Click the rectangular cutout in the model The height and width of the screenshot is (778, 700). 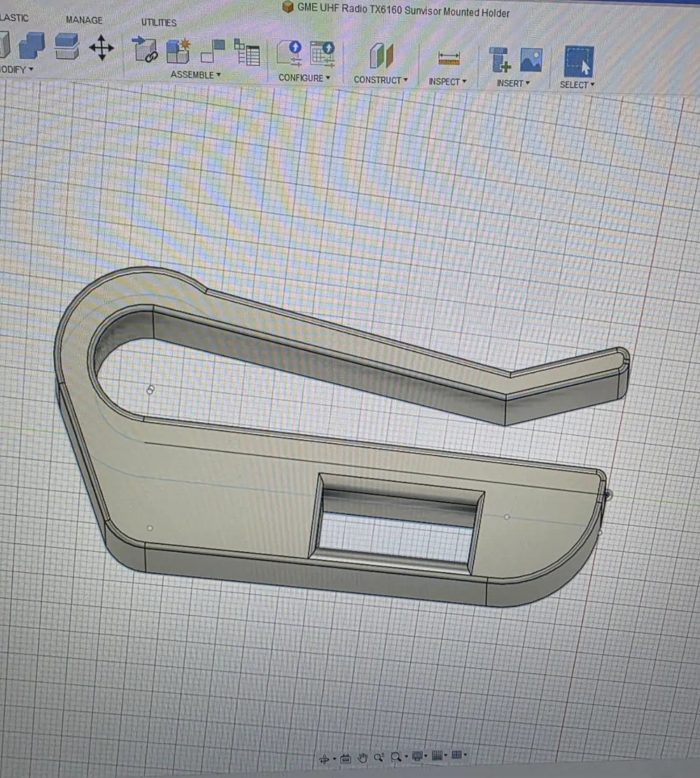click(x=396, y=522)
